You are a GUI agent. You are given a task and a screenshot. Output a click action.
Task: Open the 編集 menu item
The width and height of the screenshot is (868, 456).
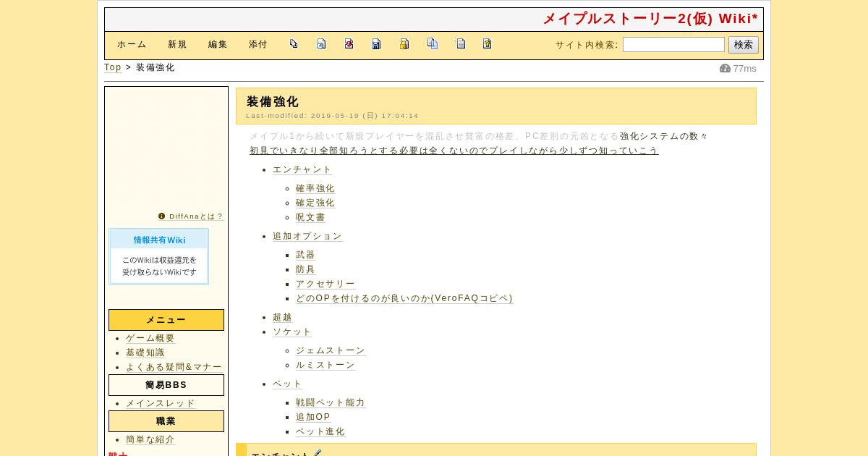218,45
